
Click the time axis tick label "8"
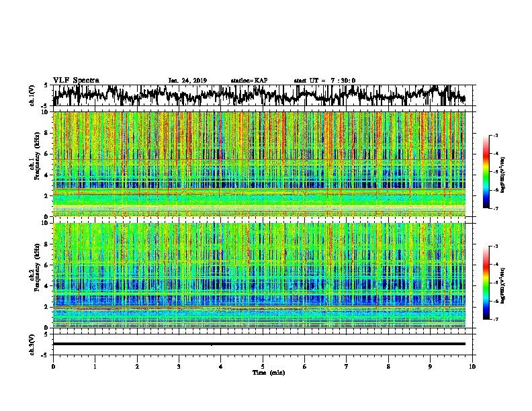(388, 367)
